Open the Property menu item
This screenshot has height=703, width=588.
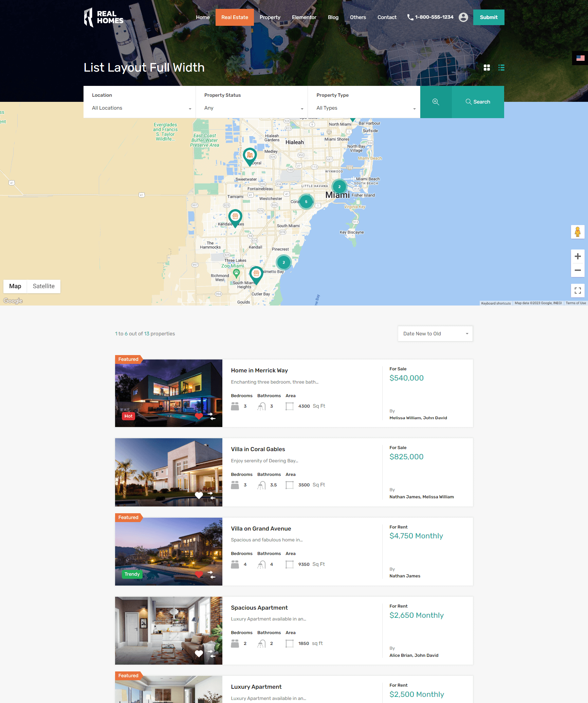click(x=270, y=17)
